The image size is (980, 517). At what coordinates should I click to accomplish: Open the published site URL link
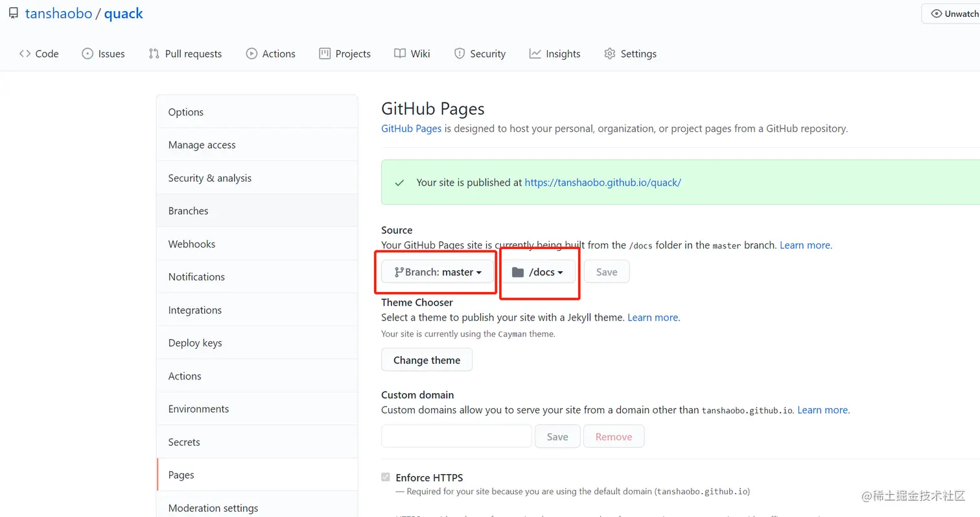pyautogui.click(x=603, y=182)
